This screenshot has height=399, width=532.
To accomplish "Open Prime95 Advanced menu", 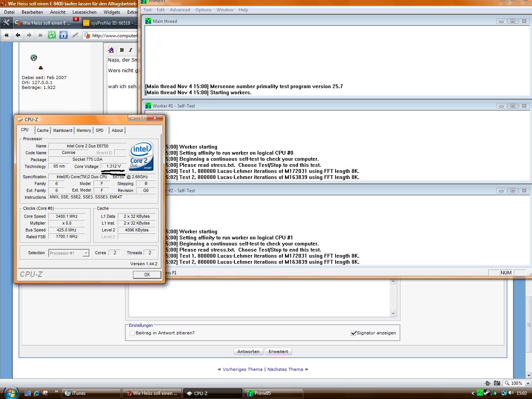I will click(180, 10).
